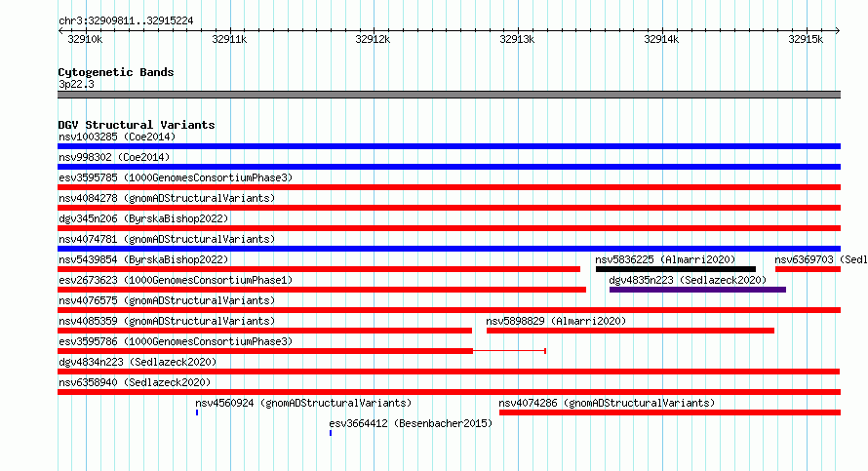Click the left arrowhead of the ruler

coord(60,31)
